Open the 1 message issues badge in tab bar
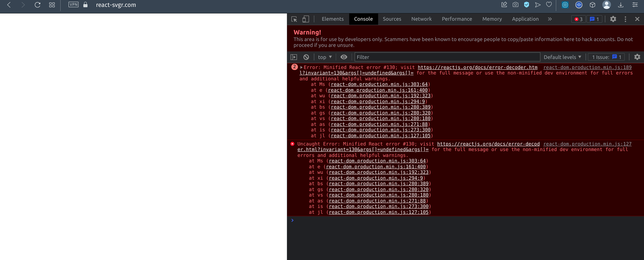The height and width of the screenshot is (260, 644). tap(594, 19)
